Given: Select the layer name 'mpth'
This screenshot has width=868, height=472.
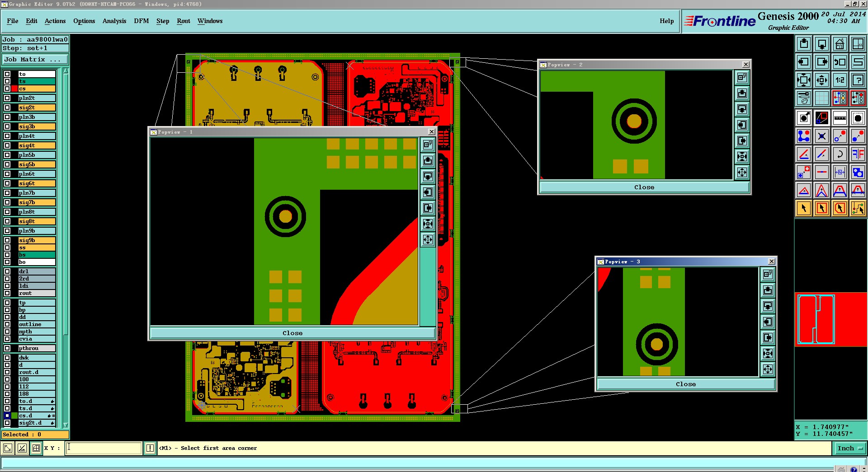Looking at the screenshot, I should click(x=37, y=332).
